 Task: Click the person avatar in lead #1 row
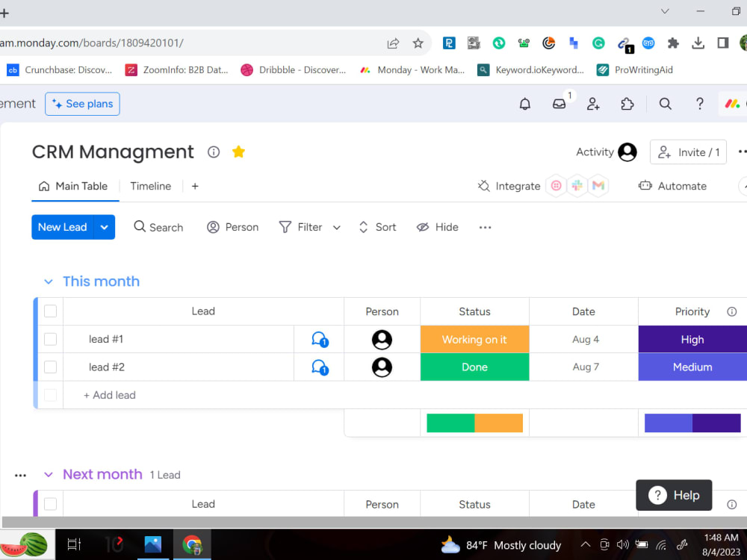[382, 340]
